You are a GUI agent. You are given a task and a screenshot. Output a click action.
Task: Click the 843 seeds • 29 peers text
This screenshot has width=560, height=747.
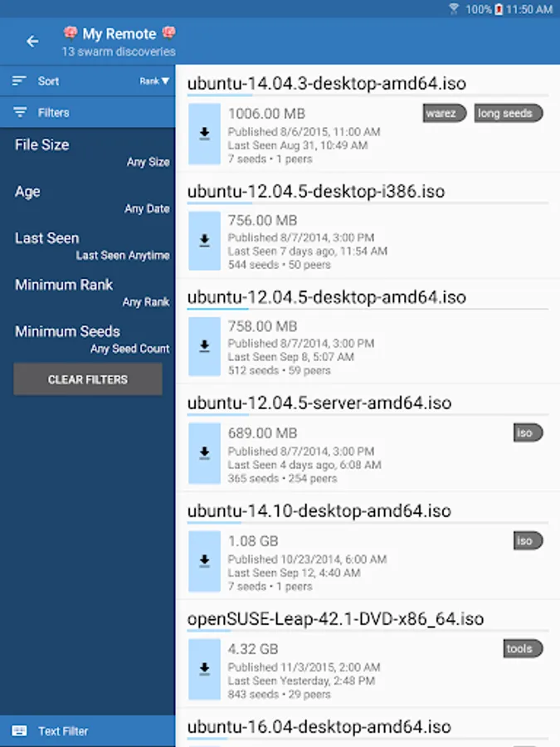pos(279,695)
